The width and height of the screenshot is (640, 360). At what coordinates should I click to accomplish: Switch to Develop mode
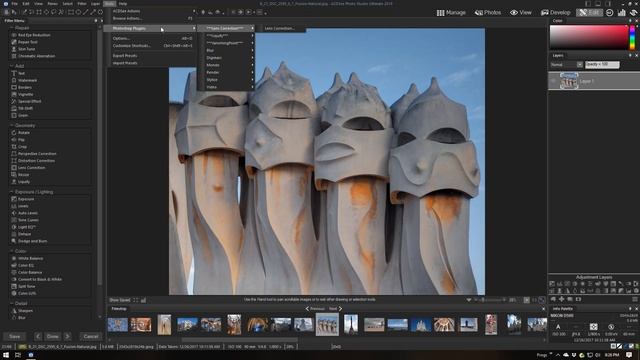[556, 13]
